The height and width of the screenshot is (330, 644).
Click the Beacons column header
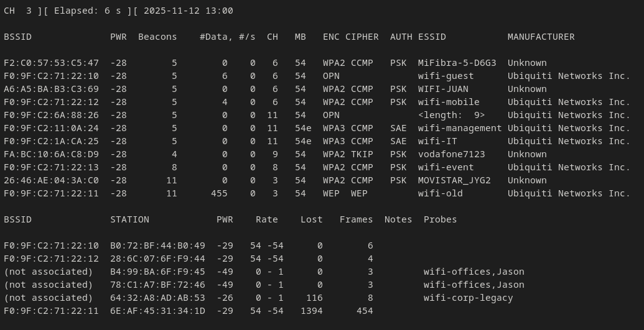(157, 37)
